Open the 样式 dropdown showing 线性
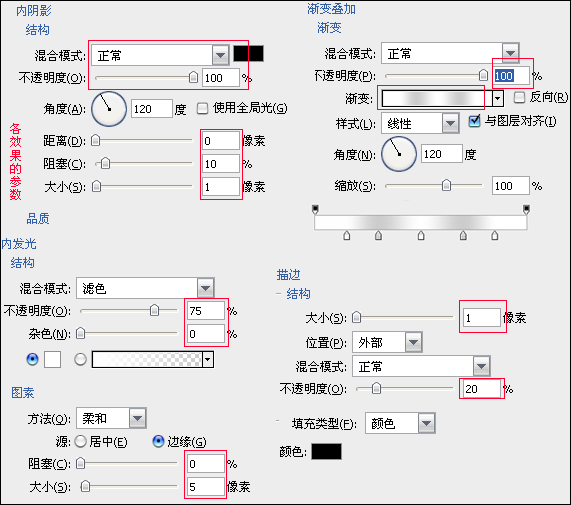This screenshot has height=505, width=571. point(420,123)
